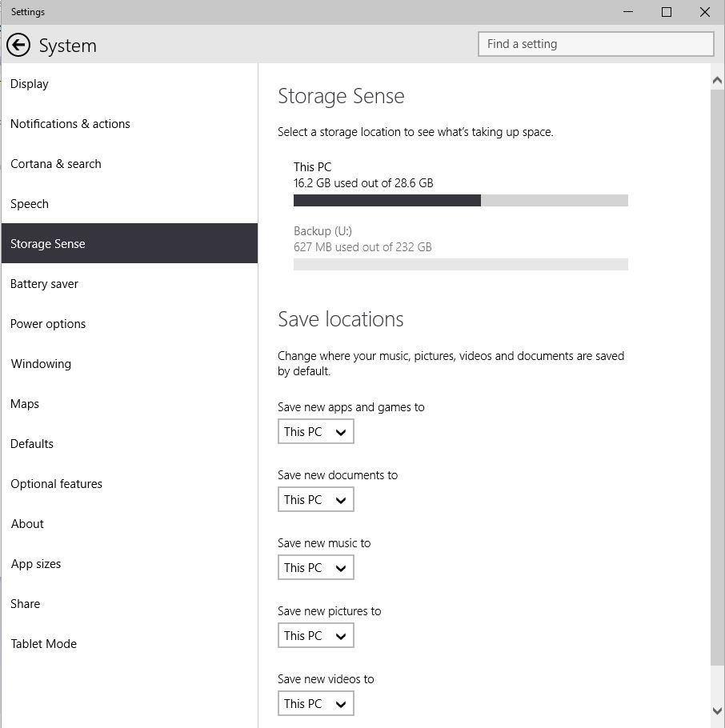
Task: Open the Save new apps dropdown
Action: [x=315, y=431]
